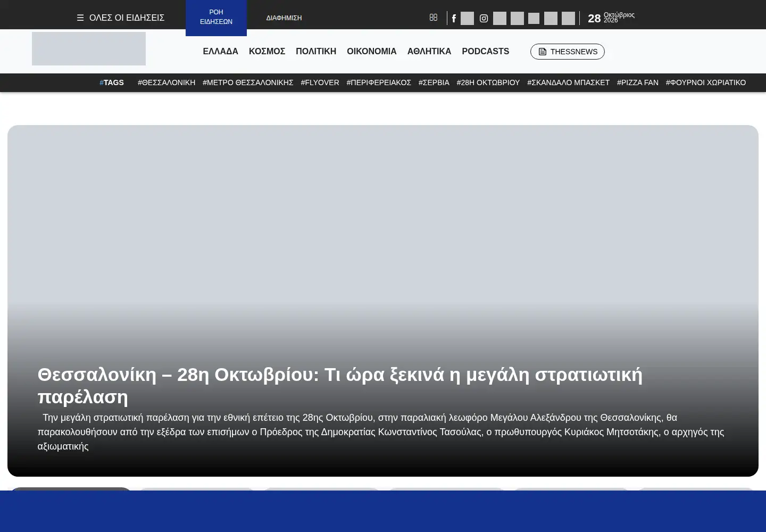Screen dimensions: 766x532
Task: Open the ΠΟΛΙΤΙΚΗ section
Action: click(x=316, y=52)
